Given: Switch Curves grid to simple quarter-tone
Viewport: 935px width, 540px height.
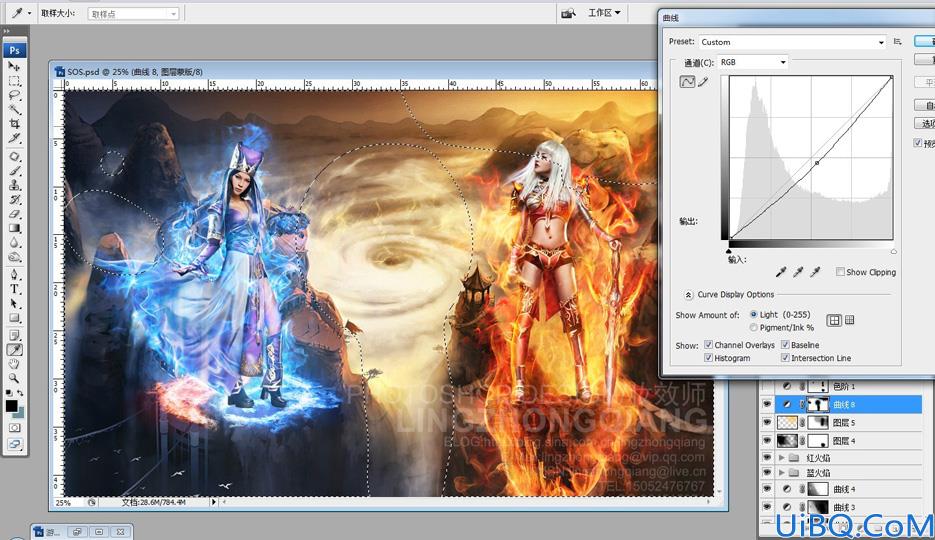Looking at the screenshot, I should click(x=834, y=321).
